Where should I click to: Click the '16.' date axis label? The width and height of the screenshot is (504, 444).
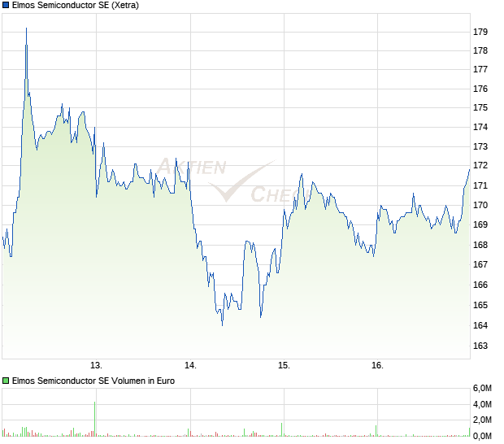[377, 366]
